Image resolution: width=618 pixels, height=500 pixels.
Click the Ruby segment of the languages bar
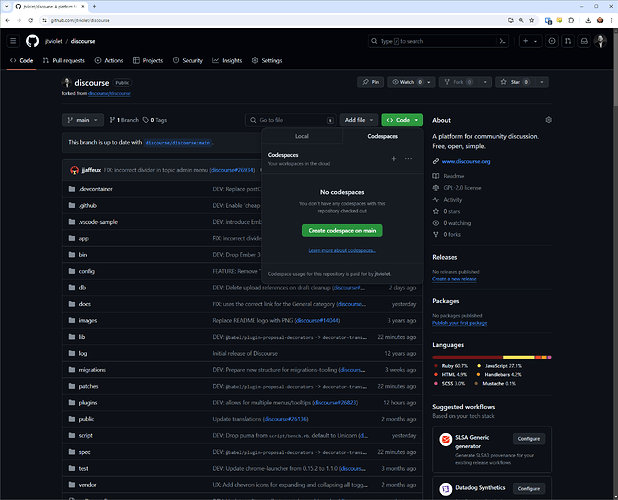(x=467, y=357)
